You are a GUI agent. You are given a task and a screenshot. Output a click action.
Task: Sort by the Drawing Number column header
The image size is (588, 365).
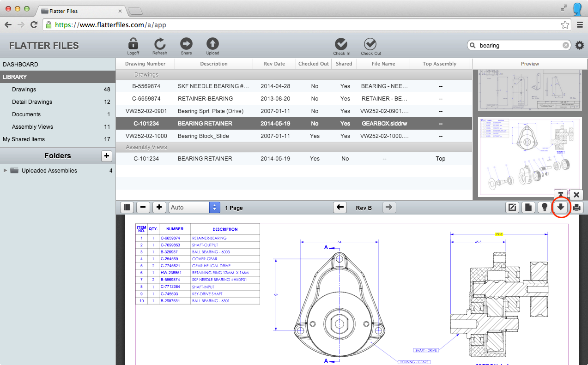[x=145, y=64]
